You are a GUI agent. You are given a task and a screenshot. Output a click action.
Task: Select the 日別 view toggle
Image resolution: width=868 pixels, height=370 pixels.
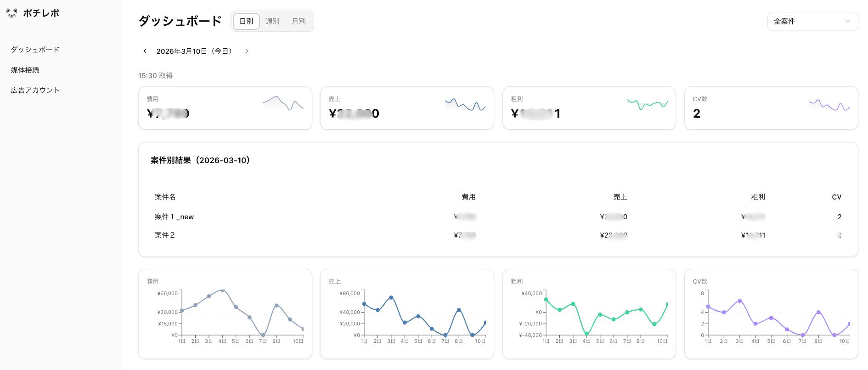point(246,21)
